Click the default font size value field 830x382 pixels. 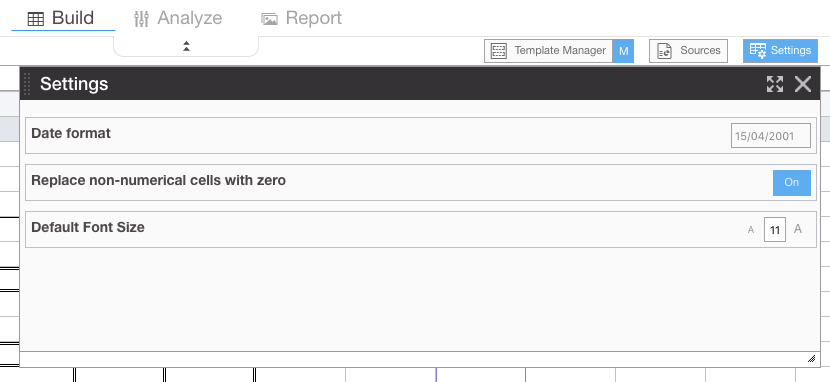775,230
